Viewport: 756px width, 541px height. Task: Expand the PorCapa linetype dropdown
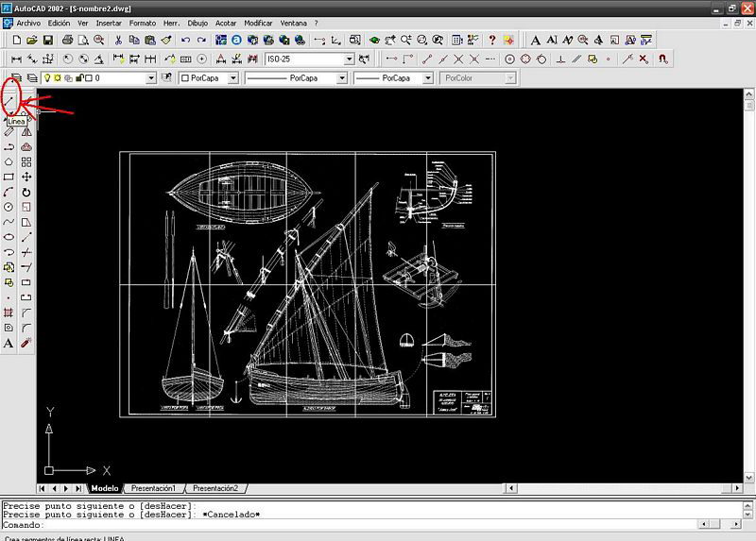(342, 78)
